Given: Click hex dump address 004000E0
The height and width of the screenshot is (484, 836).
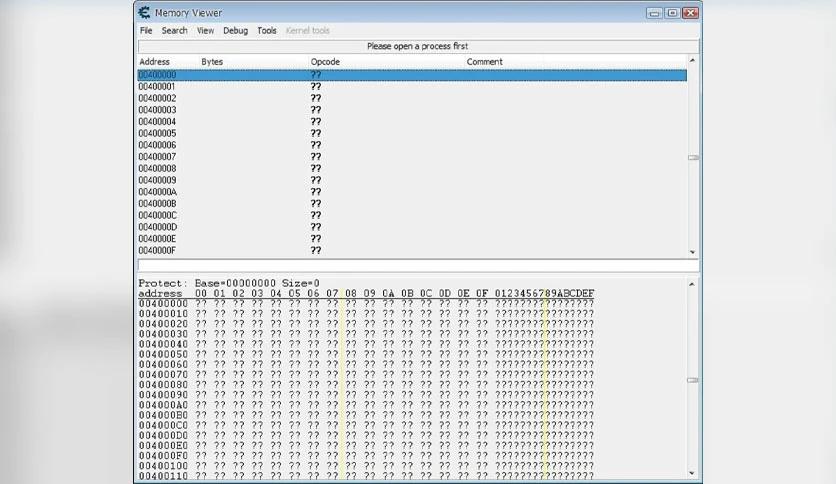Looking at the screenshot, I should tap(163, 446).
